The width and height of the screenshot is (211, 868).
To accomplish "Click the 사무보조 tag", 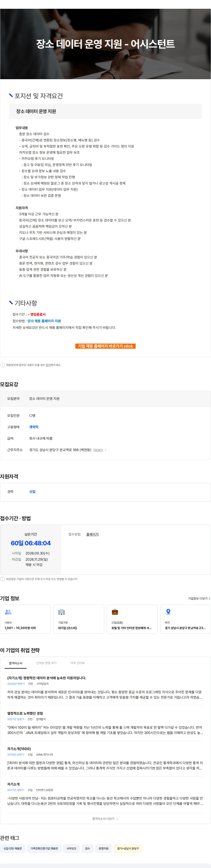I will [x=71, y=848].
